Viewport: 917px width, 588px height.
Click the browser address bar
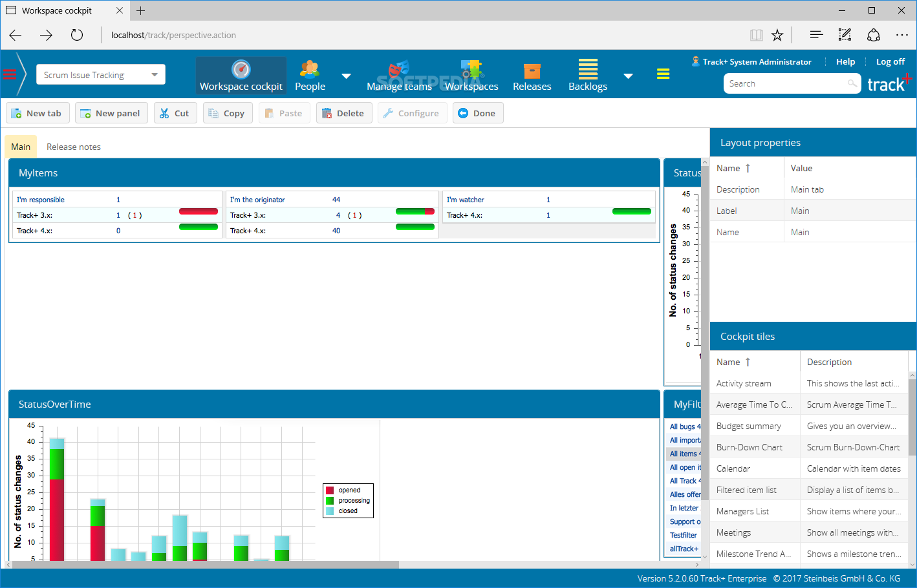[x=420, y=35]
